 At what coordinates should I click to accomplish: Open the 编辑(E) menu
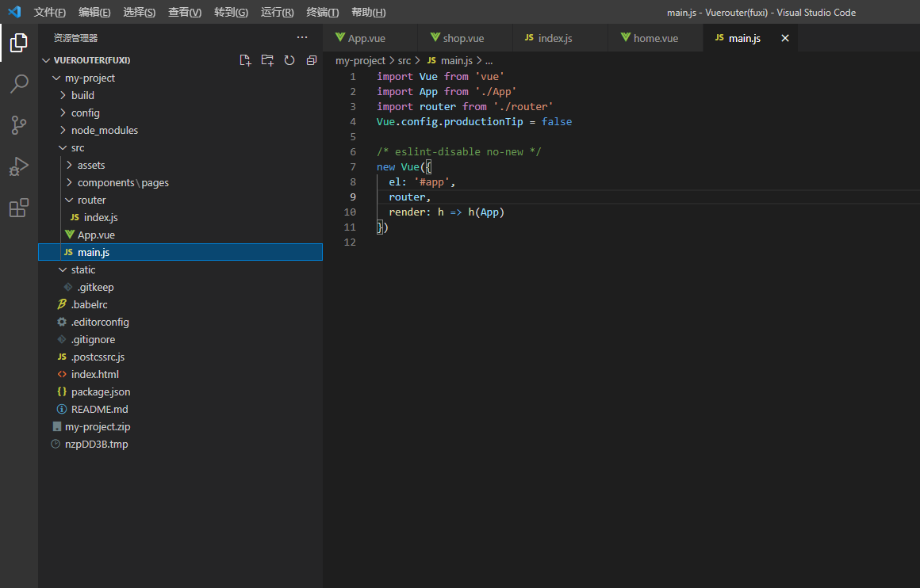click(94, 13)
